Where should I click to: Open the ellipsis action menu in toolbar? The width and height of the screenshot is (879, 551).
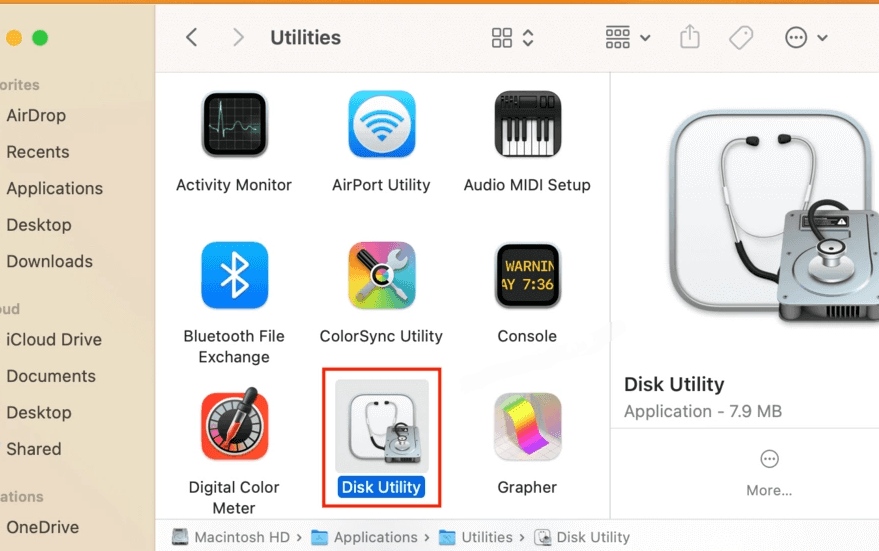806,38
